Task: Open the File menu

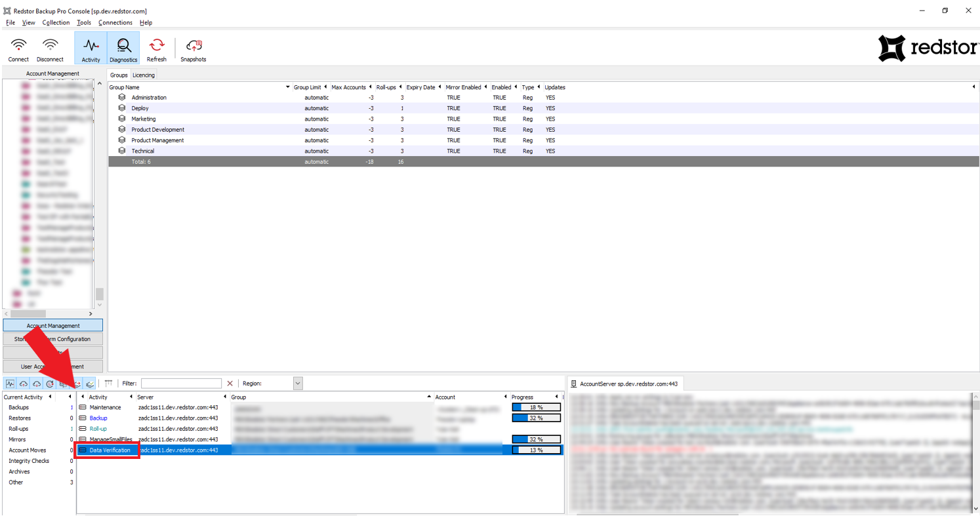Action: pos(10,22)
